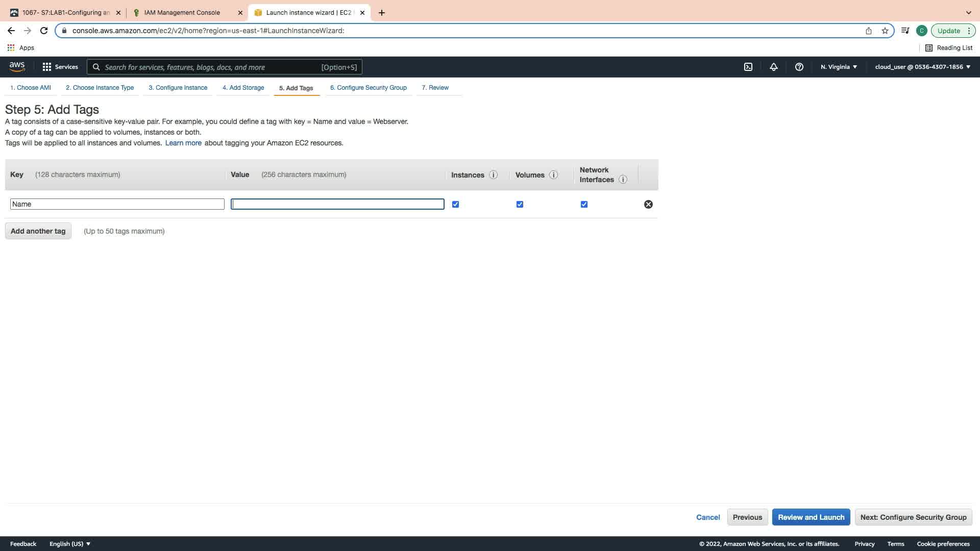
Task: Open the cloud_user account dropdown
Action: [x=922, y=67]
